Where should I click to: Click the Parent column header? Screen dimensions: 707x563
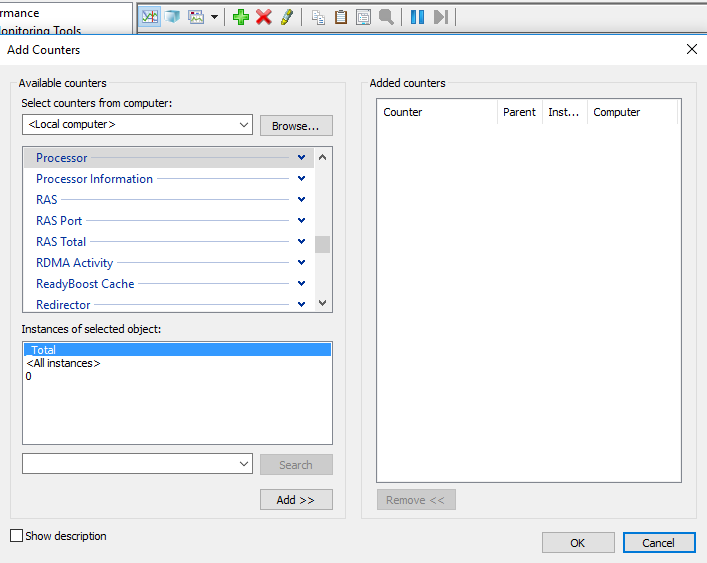(x=520, y=112)
